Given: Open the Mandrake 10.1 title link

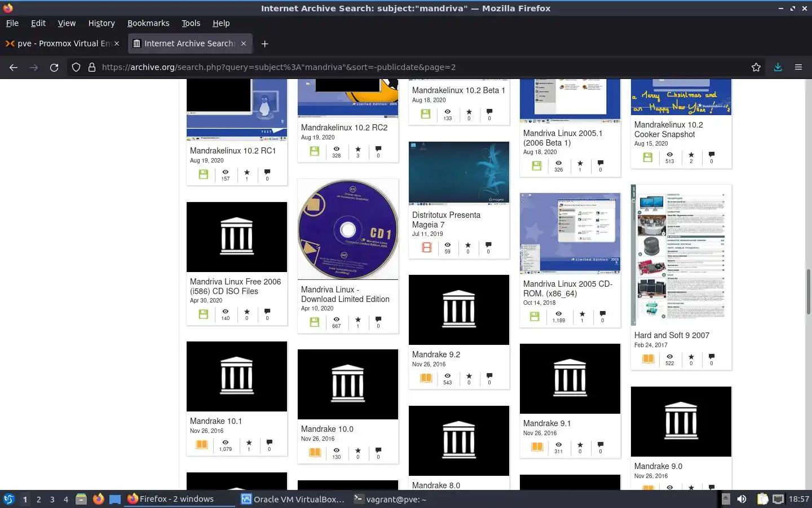Looking at the screenshot, I should 216,421.
